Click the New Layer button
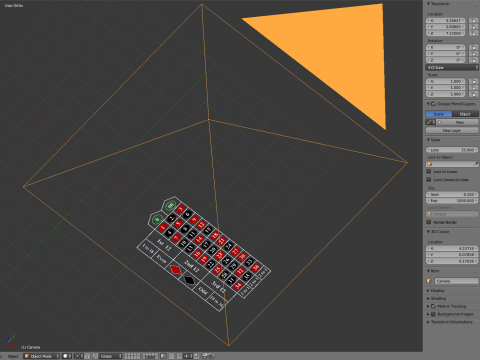This screenshot has height=360, width=480. click(x=452, y=130)
